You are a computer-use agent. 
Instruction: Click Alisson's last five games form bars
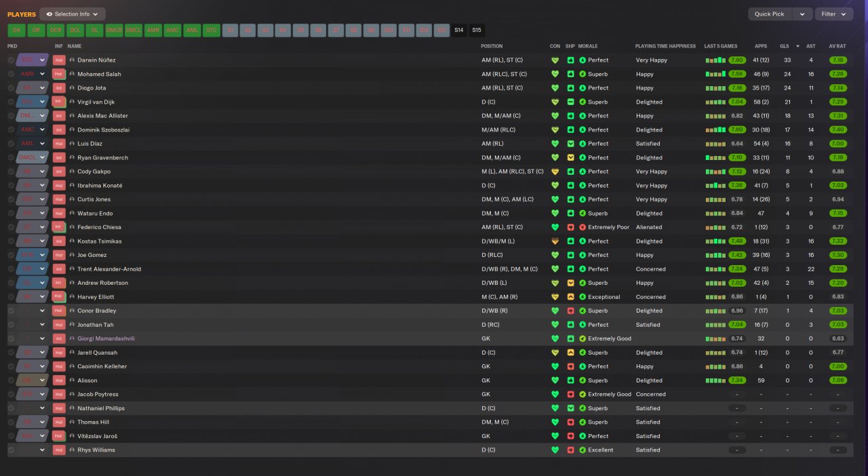[x=715, y=380]
